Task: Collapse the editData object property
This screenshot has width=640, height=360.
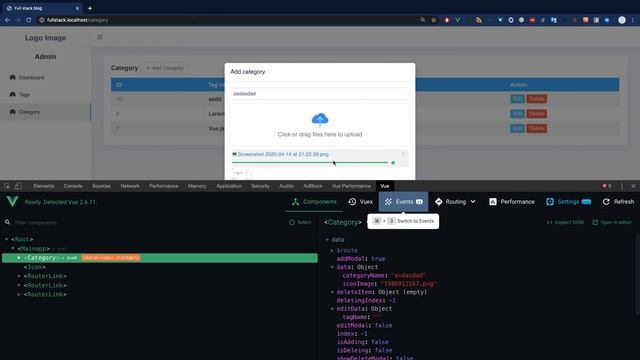Action: pos(332,309)
